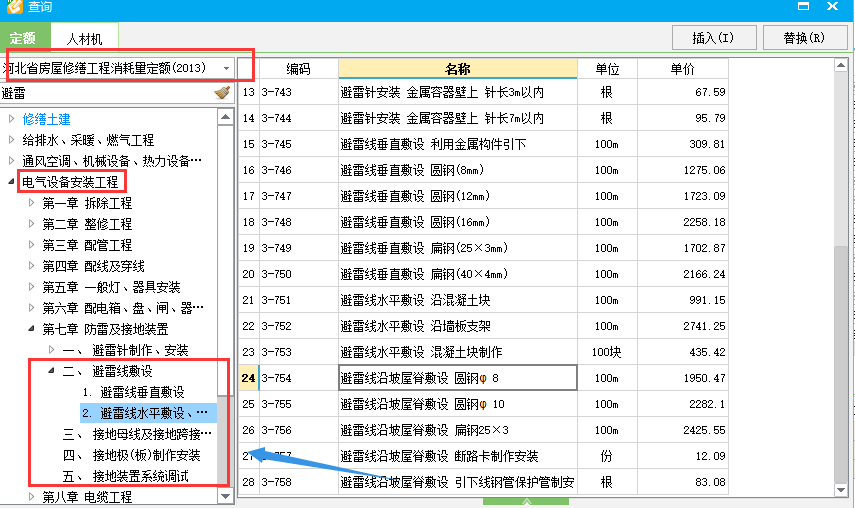Image resolution: width=855 pixels, height=508 pixels.
Task: Select row 3-749 扁钢(25×3mm)
Action: (483, 248)
